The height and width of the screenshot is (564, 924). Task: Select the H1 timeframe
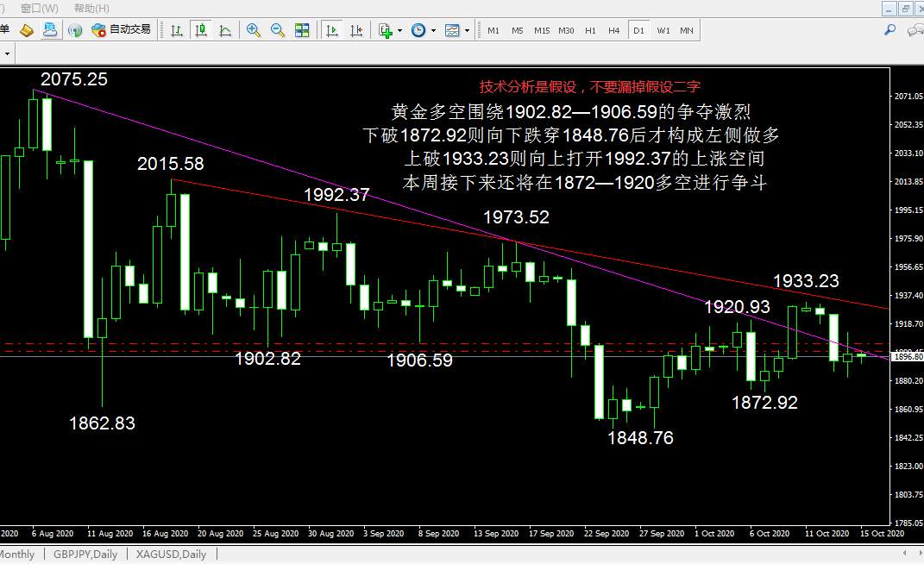(590, 31)
